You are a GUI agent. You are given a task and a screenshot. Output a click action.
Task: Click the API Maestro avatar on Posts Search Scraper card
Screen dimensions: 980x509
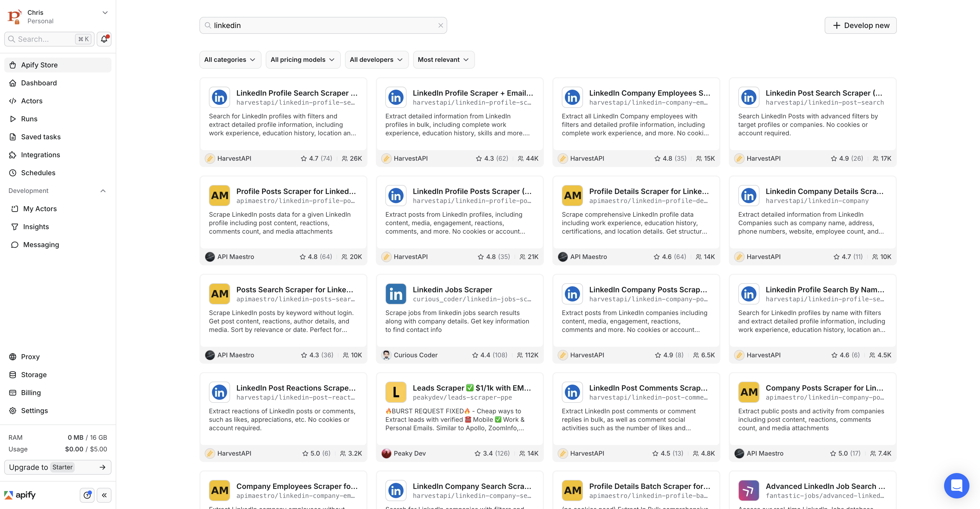point(210,355)
